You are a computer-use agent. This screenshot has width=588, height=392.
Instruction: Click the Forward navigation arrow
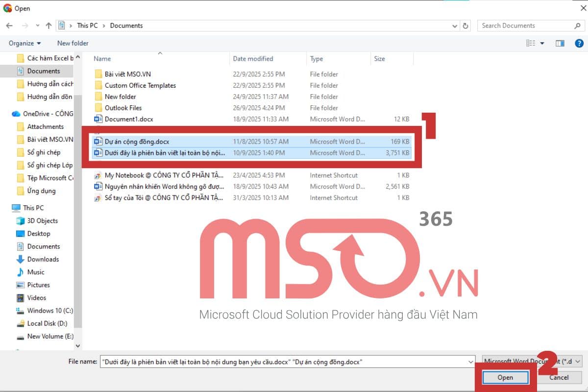click(x=24, y=25)
